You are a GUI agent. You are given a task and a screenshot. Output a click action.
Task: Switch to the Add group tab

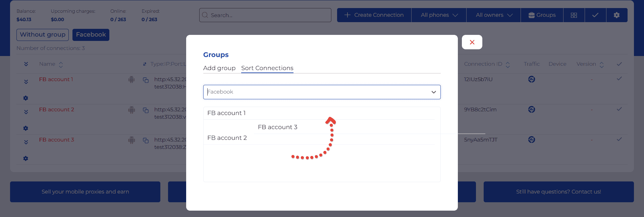pos(219,68)
